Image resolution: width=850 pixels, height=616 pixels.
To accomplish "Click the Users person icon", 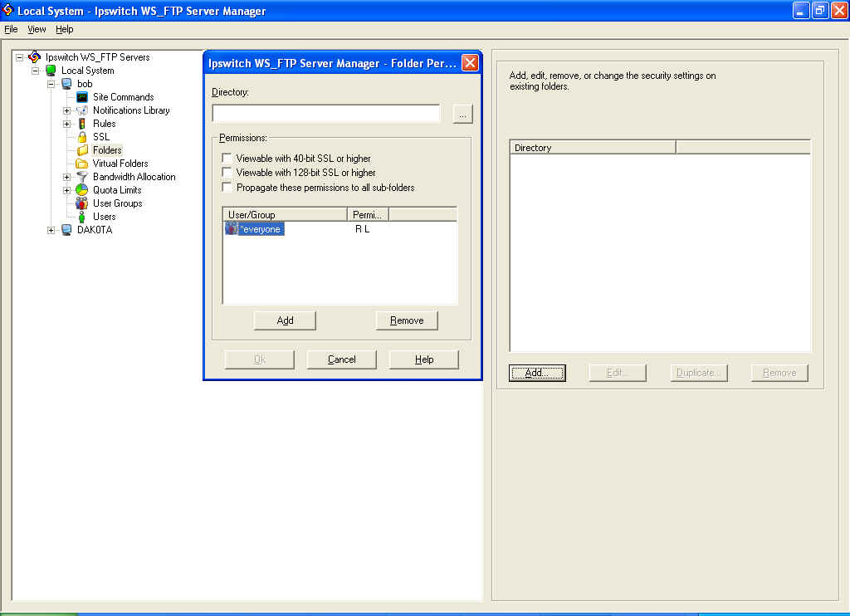I will pyautogui.click(x=82, y=217).
